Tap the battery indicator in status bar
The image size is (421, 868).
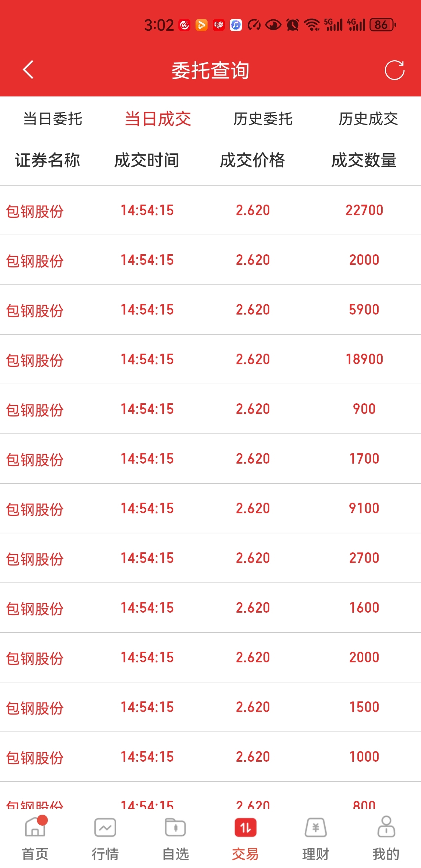(x=383, y=25)
